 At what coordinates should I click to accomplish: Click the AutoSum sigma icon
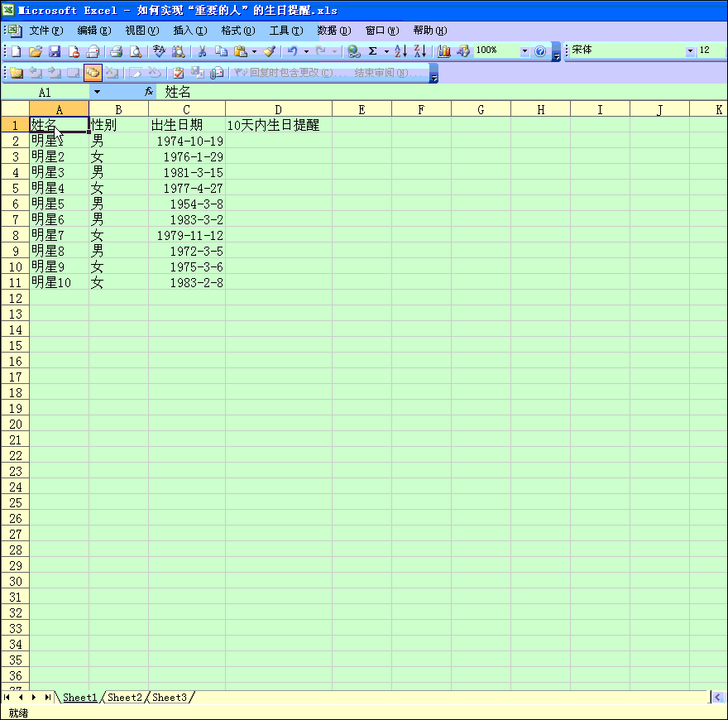coord(372,51)
